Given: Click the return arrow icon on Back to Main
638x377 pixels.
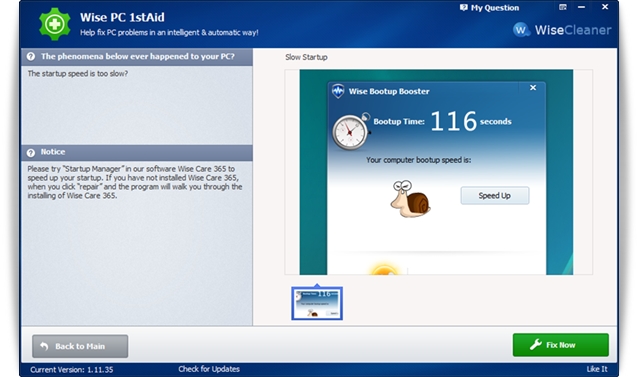Looking at the screenshot, I should pyautogui.click(x=44, y=346).
